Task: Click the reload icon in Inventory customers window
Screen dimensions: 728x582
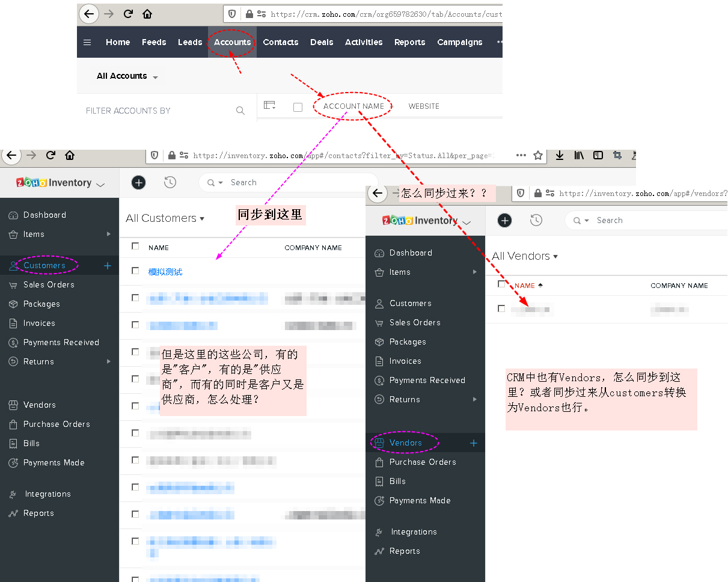Action: (x=50, y=155)
